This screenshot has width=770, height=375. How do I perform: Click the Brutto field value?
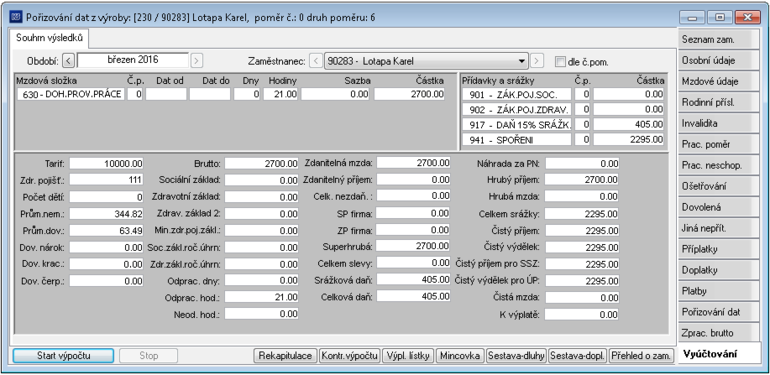(x=261, y=163)
